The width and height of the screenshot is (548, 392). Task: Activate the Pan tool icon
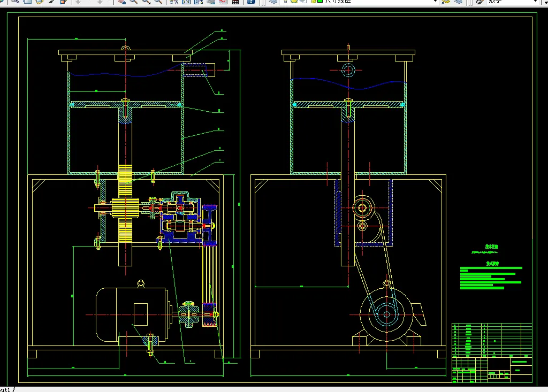121,2
